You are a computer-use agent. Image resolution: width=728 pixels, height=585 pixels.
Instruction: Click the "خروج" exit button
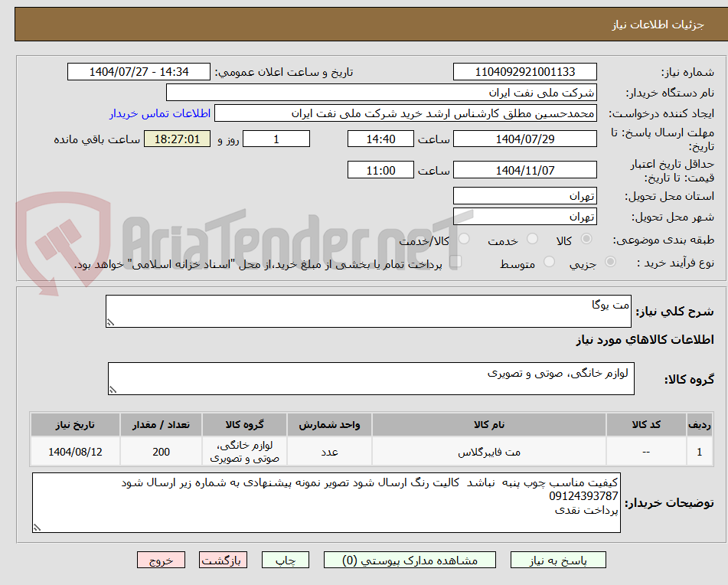pyautogui.click(x=161, y=560)
